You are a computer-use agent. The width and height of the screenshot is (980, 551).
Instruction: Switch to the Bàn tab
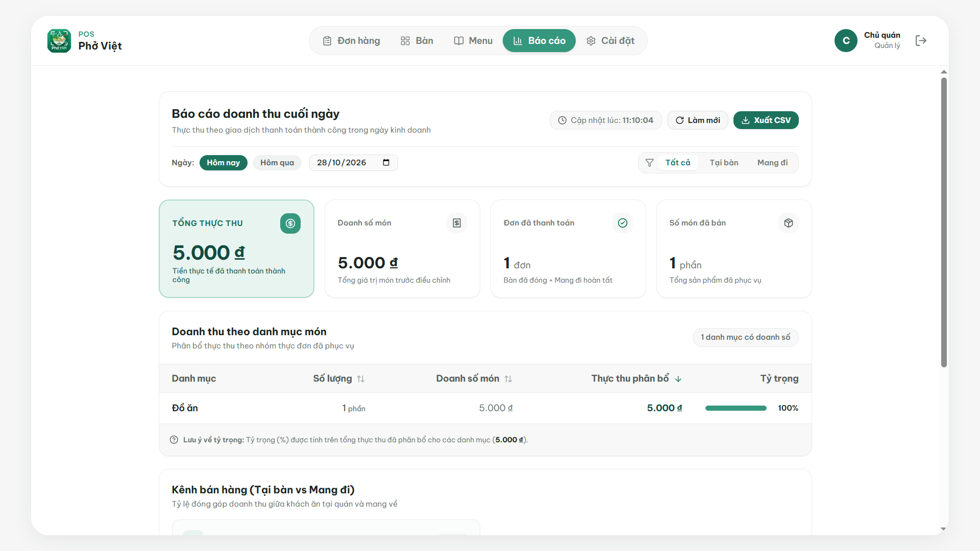pos(417,41)
